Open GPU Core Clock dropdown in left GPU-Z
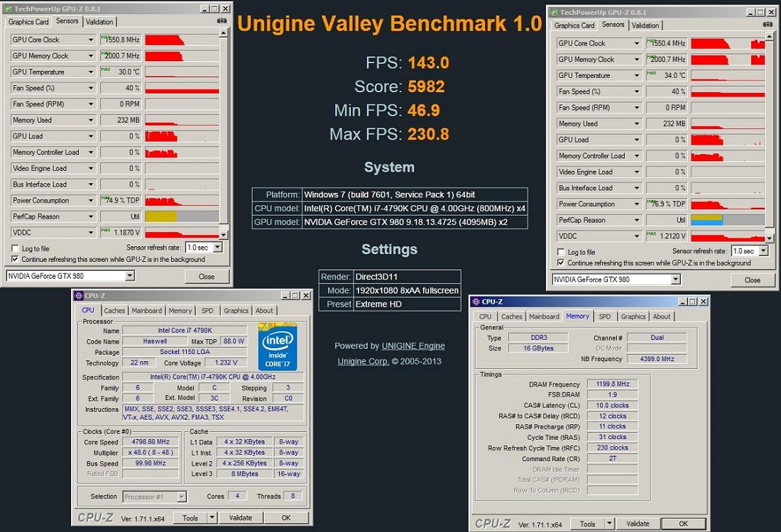Screen dimensions: 781x532 click(91, 40)
